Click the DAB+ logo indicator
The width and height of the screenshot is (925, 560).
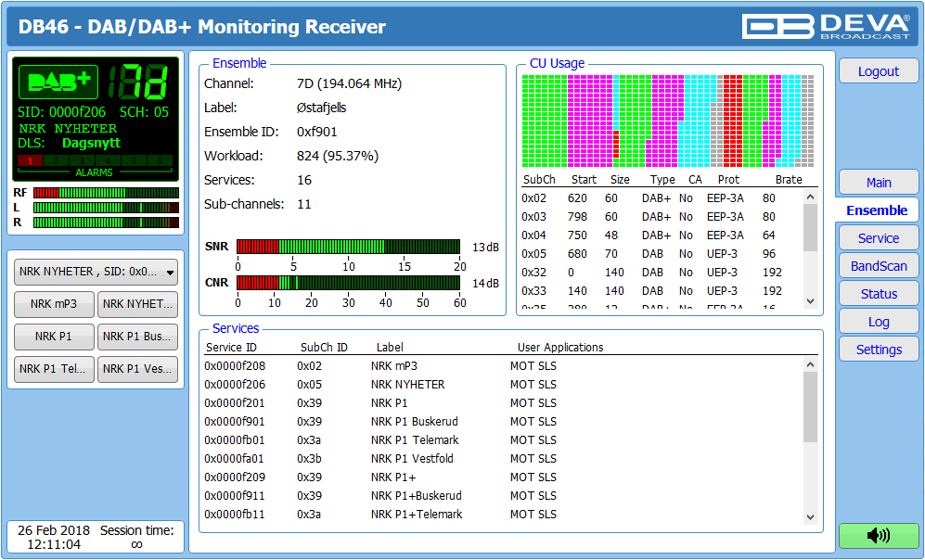click(58, 82)
